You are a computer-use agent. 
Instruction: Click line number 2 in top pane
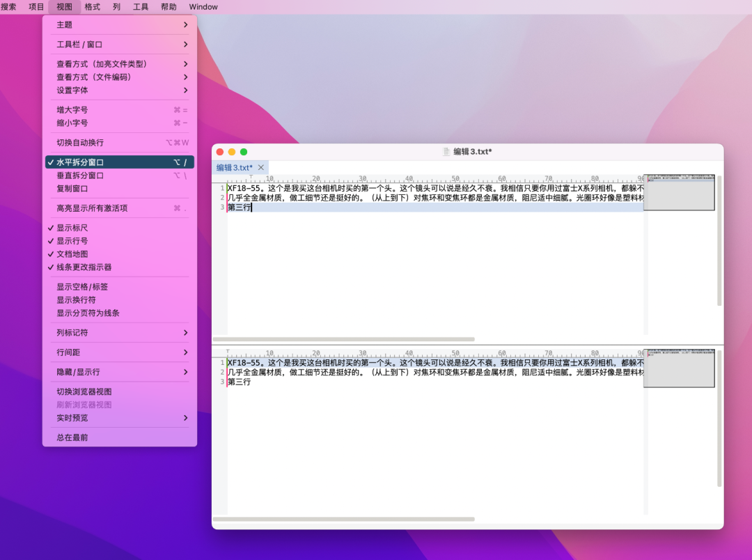[222, 198]
